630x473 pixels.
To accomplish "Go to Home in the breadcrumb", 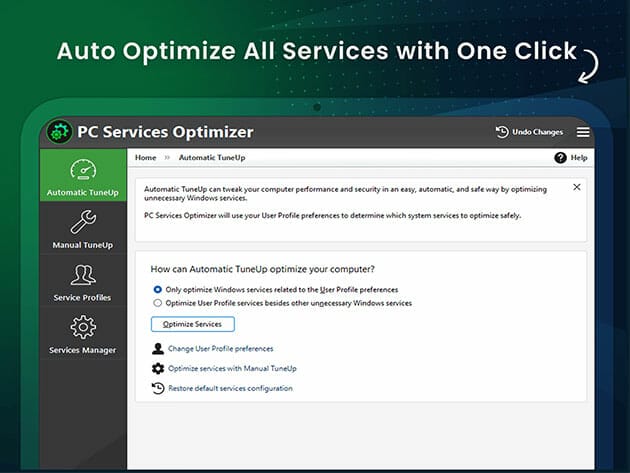I will click(146, 158).
